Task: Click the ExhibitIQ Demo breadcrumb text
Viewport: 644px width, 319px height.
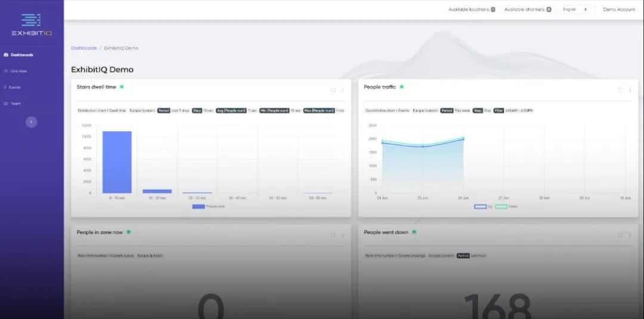Action: [121, 48]
